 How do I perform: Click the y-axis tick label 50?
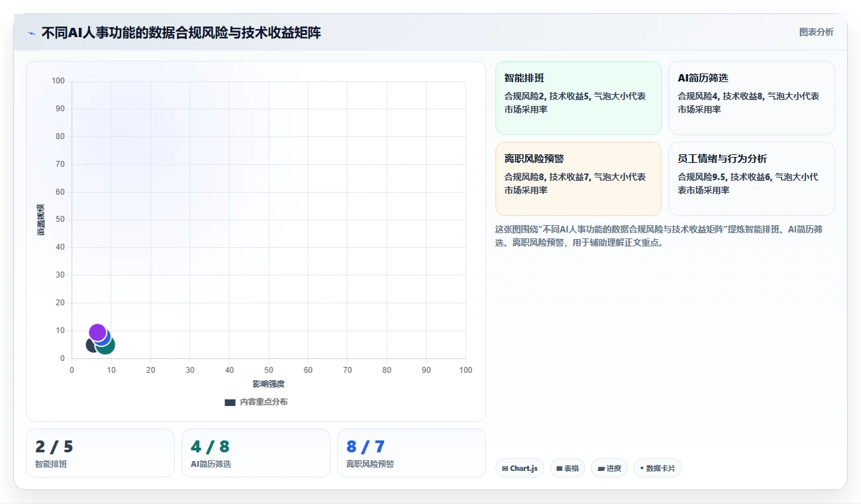(x=60, y=219)
